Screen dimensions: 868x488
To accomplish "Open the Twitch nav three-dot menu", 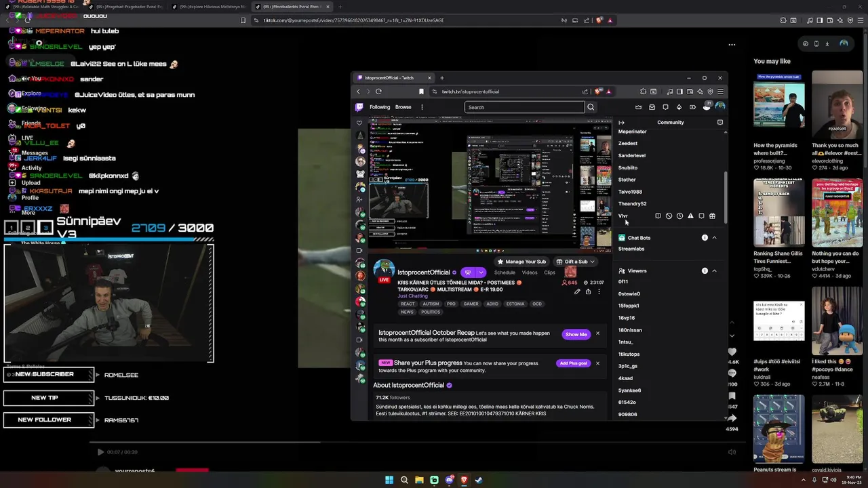I will point(422,107).
